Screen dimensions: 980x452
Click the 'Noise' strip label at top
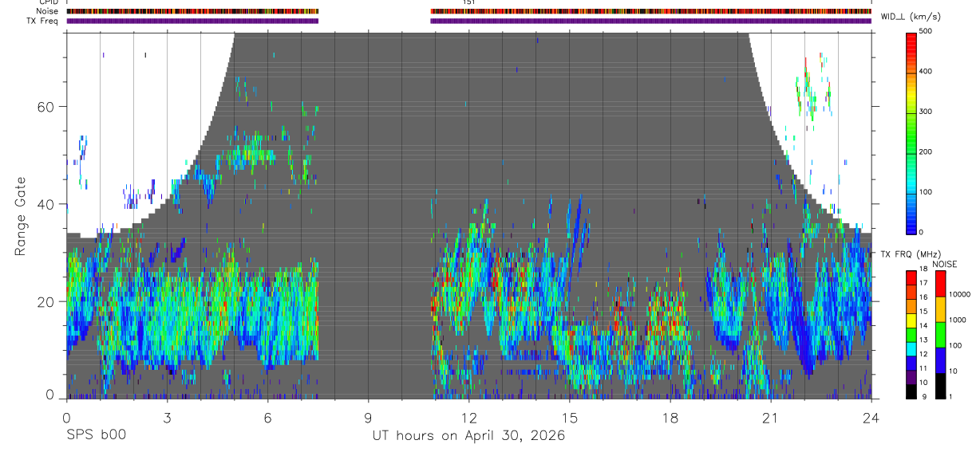click(47, 11)
